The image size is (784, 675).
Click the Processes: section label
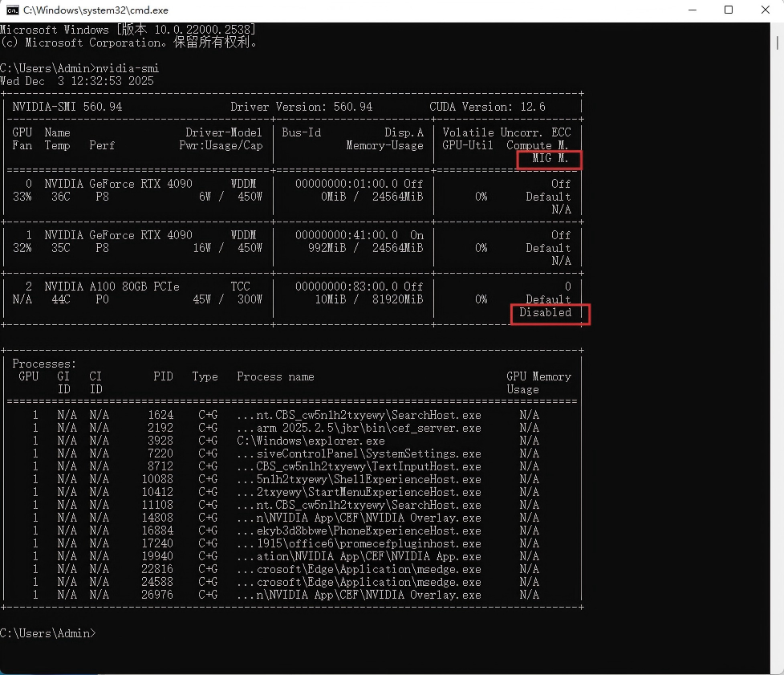coord(44,364)
